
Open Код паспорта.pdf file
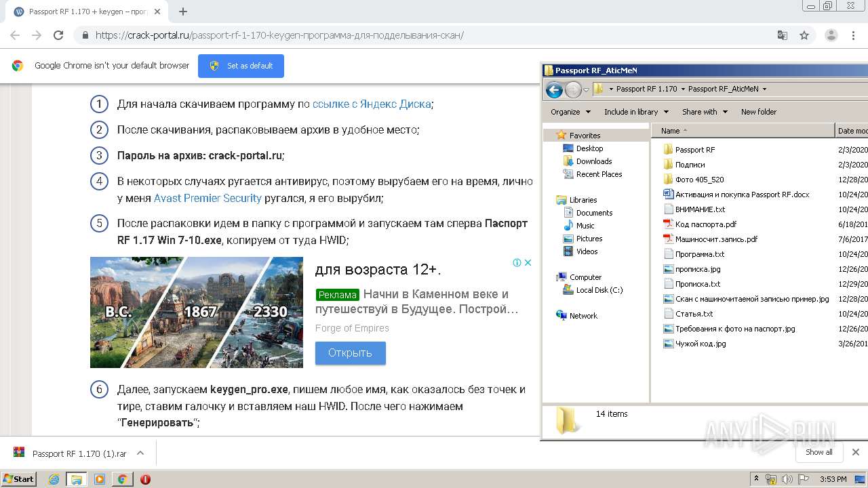click(x=700, y=224)
